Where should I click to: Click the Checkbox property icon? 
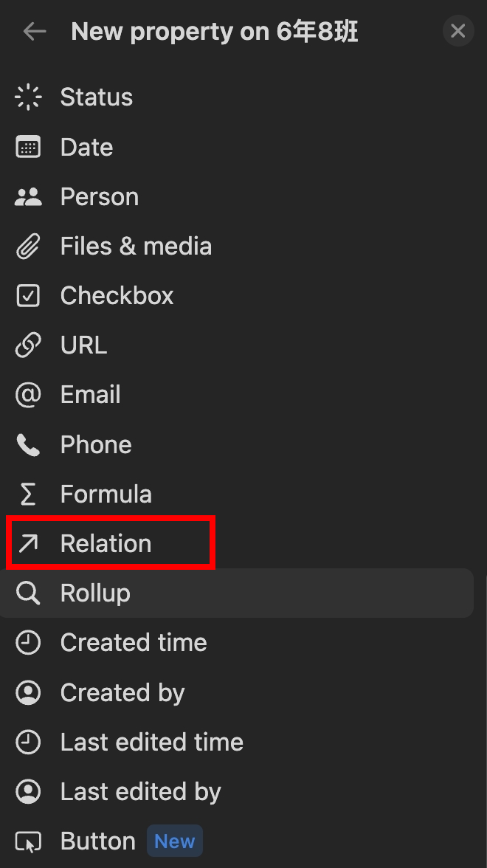pyautogui.click(x=28, y=296)
